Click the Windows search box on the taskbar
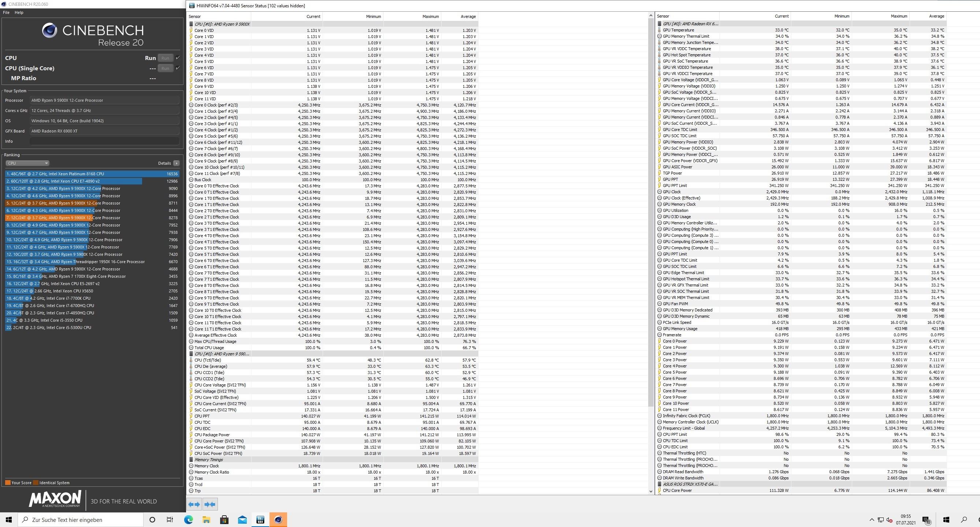The image size is (980, 527). tap(81, 519)
